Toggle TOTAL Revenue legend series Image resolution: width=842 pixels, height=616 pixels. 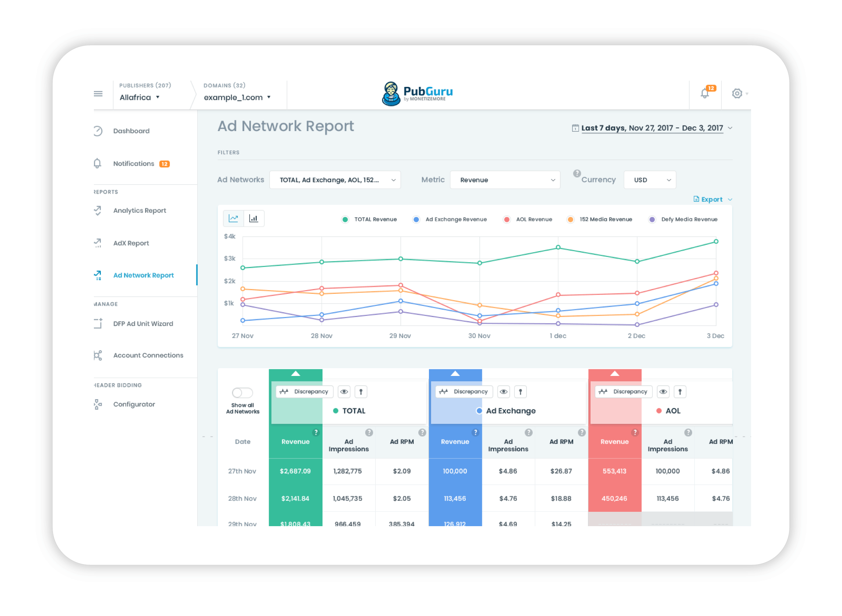pos(369,219)
